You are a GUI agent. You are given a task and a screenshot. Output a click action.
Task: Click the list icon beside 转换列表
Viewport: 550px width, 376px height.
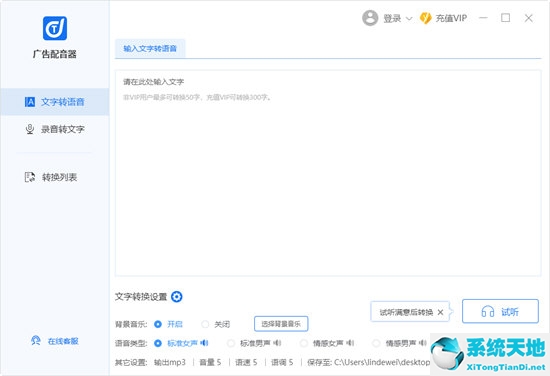30,177
